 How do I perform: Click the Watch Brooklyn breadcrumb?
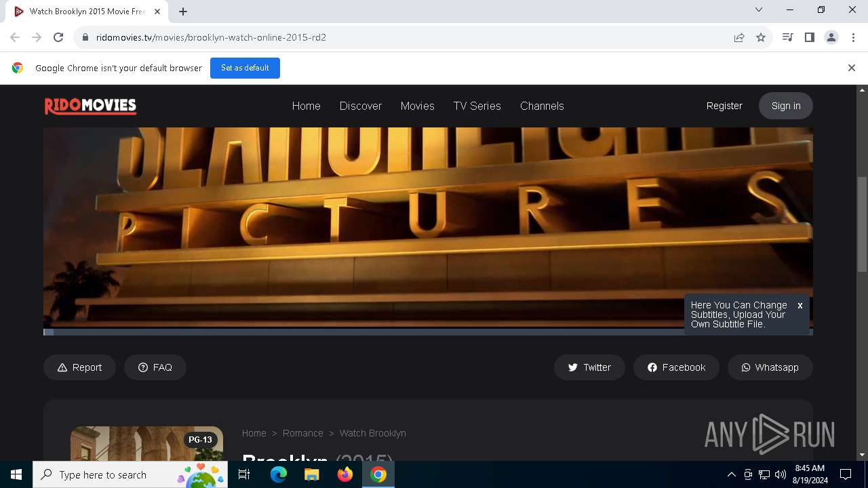(x=372, y=433)
